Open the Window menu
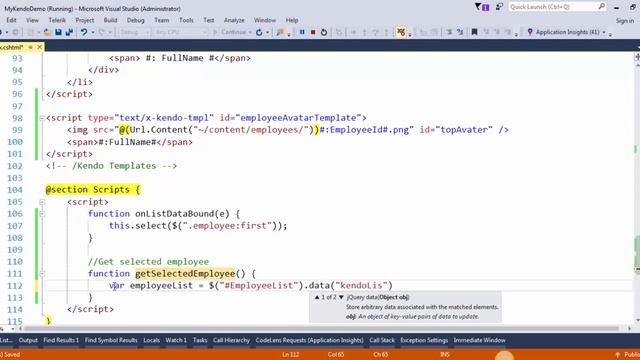This screenshot has height=360, width=640. point(265,20)
